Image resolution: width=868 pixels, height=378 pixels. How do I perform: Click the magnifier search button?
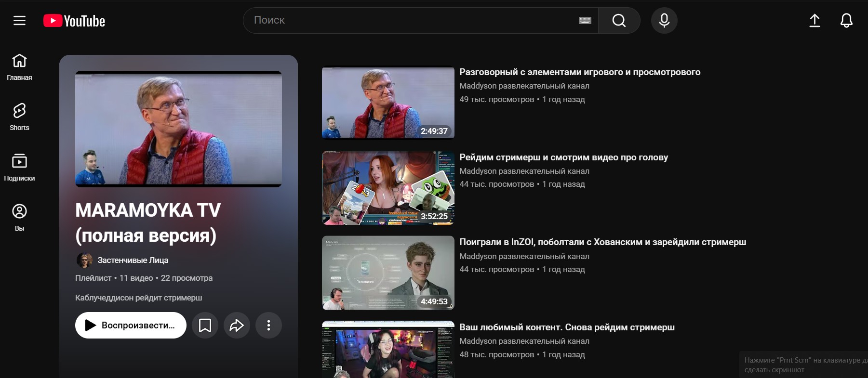tap(619, 20)
